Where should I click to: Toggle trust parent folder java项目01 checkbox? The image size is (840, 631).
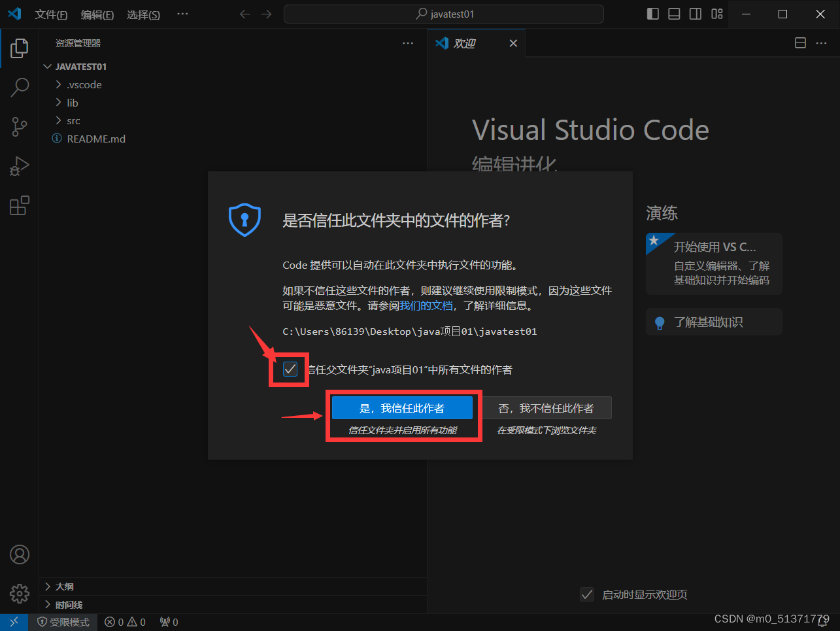point(290,369)
